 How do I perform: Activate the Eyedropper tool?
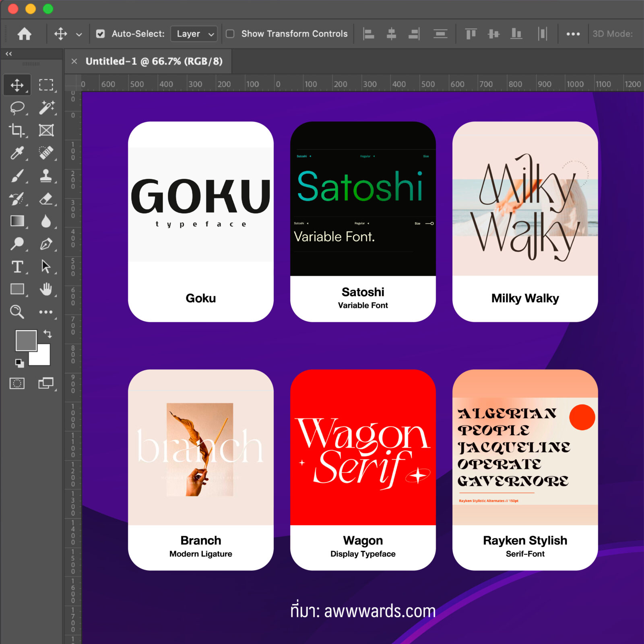coord(17,153)
